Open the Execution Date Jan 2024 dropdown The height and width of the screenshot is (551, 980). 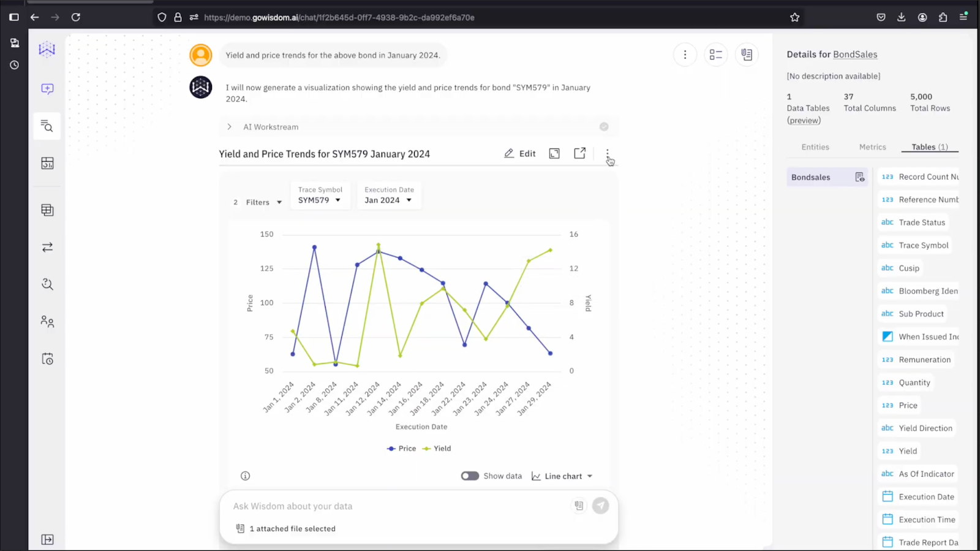pos(389,196)
